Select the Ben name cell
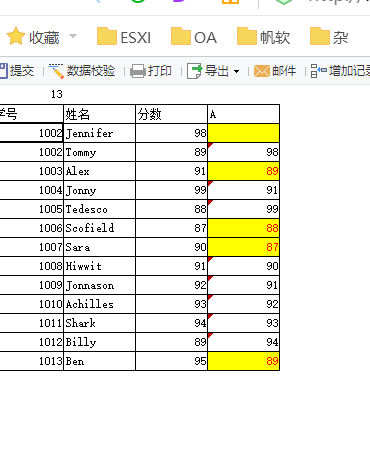The height and width of the screenshot is (453, 370). [x=99, y=361]
